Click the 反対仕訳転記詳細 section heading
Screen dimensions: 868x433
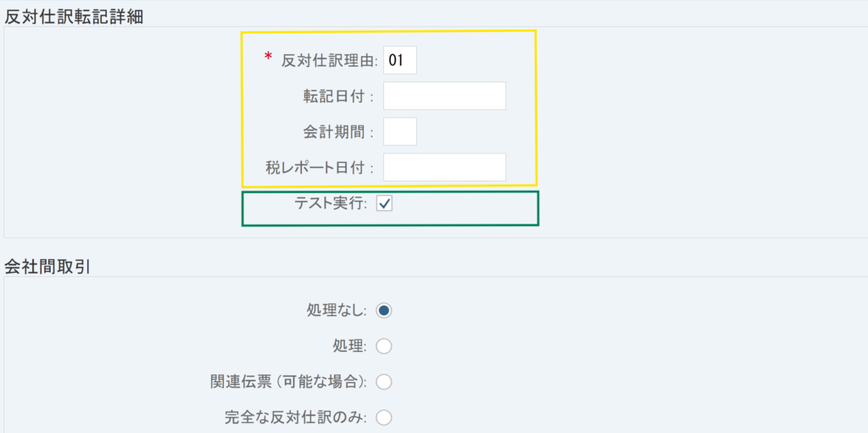pos(74,16)
